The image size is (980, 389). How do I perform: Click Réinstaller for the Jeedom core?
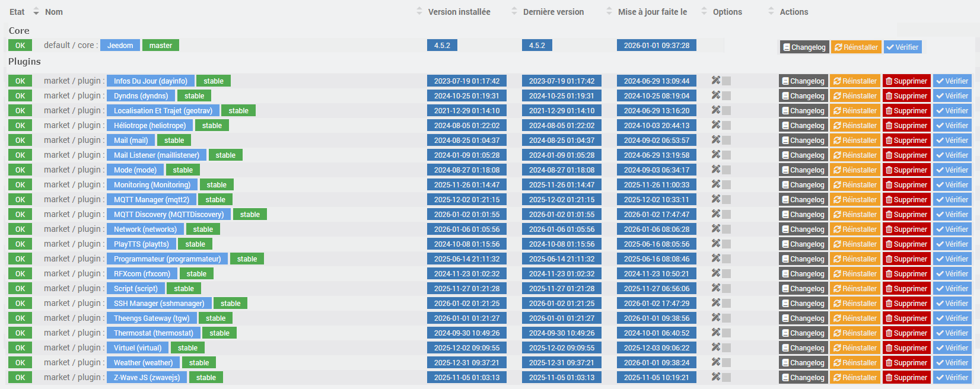coord(856,47)
